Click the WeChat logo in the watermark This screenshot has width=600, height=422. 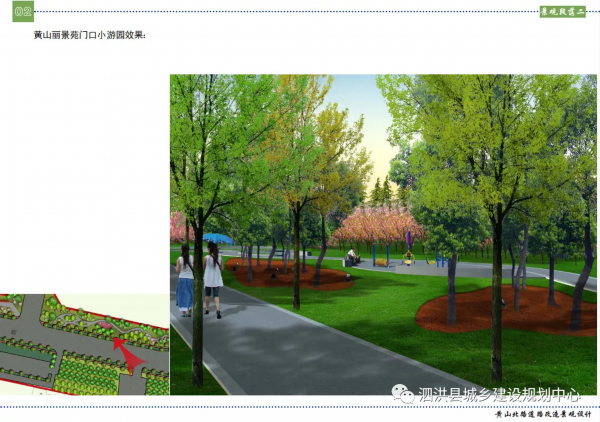403,394
